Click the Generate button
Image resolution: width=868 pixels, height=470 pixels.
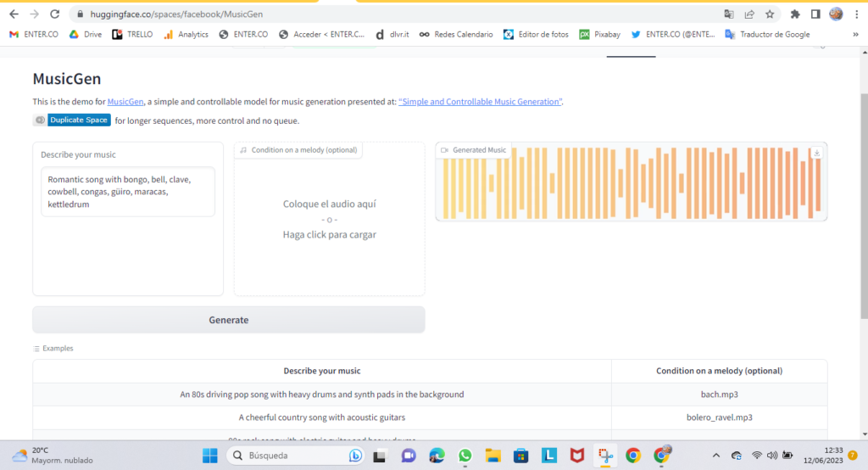(x=229, y=320)
